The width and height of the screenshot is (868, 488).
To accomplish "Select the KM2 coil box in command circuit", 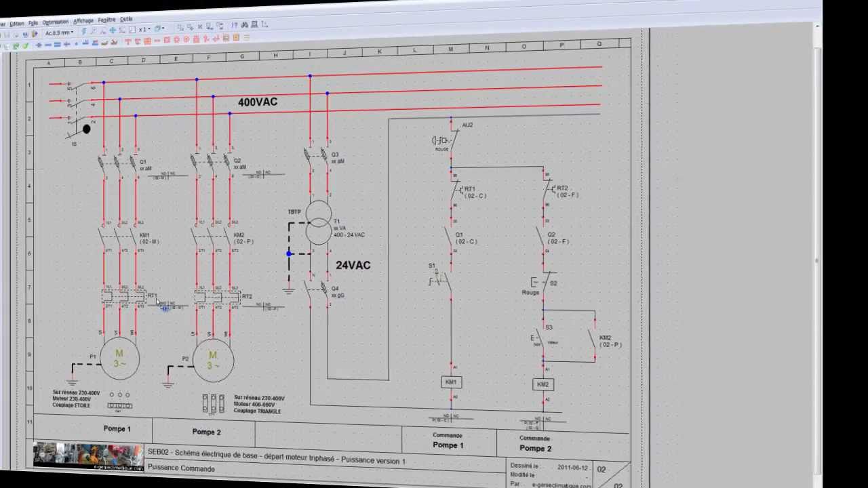I will [x=542, y=384].
